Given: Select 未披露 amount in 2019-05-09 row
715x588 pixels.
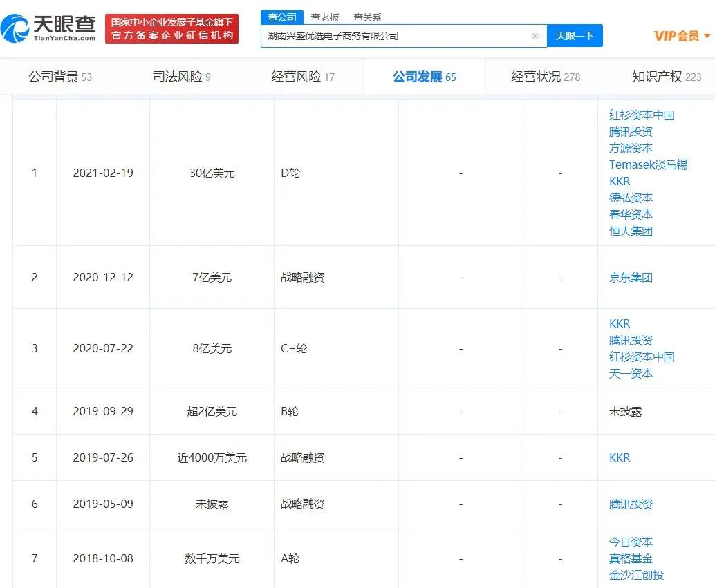Looking at the screenshot, I should tap(212, 504).
